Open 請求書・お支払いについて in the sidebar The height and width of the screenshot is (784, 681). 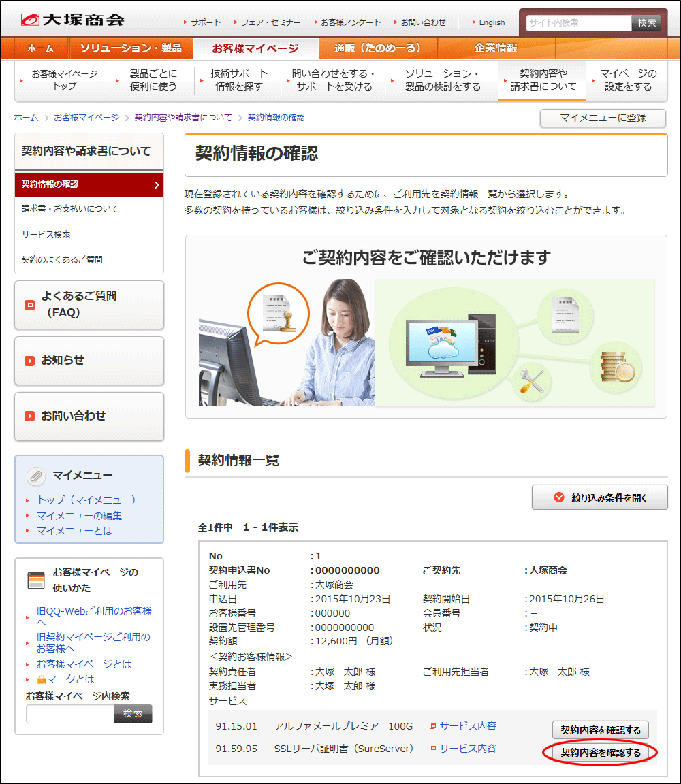[x=89, y=210]
